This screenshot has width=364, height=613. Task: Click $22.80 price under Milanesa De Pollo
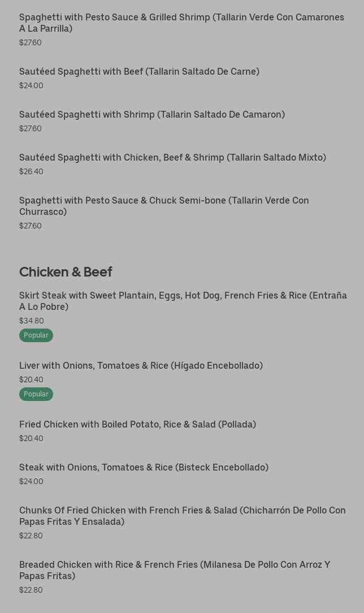pyautogui.click(x=31, y=590)
